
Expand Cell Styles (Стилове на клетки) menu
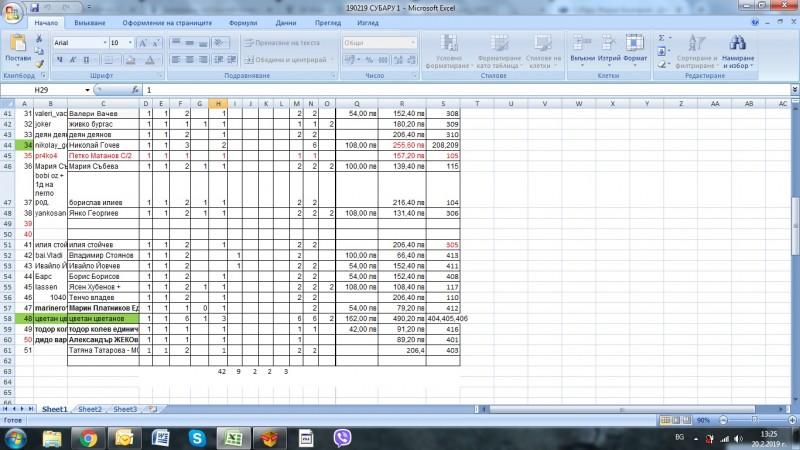(543, 52)
